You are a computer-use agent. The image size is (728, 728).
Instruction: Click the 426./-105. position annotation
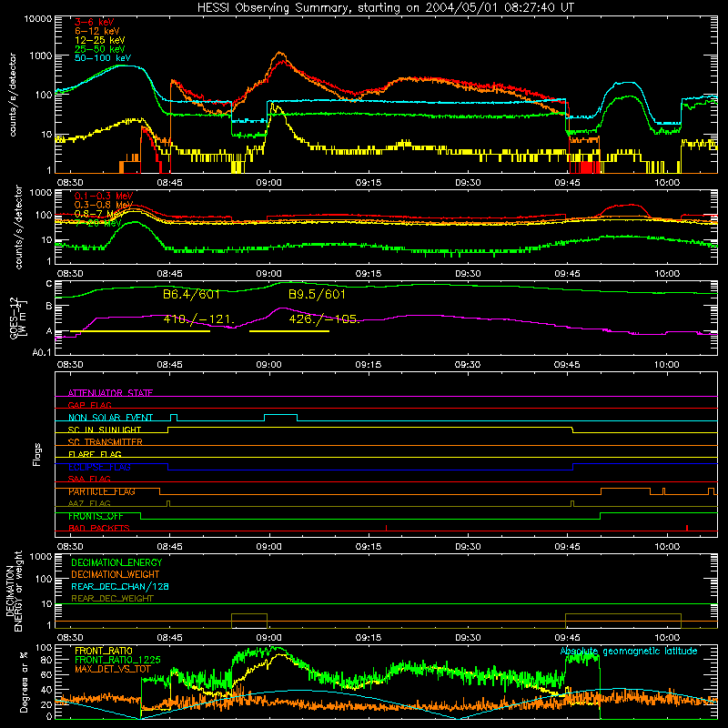[x=324, y=319]
